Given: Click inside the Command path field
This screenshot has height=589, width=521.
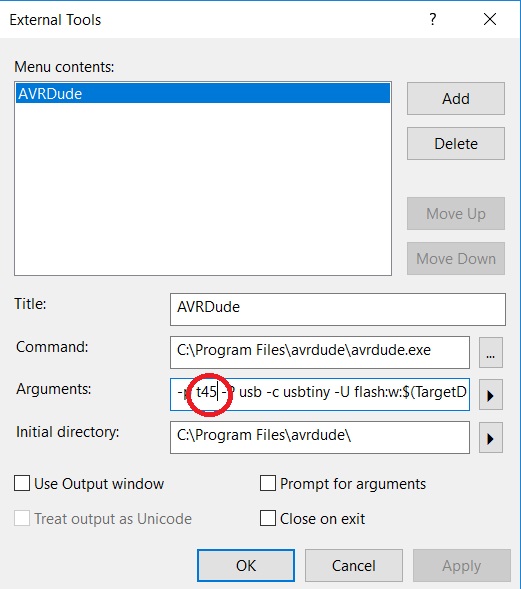Looking at the screenshot, I should (x=320, y=352).
